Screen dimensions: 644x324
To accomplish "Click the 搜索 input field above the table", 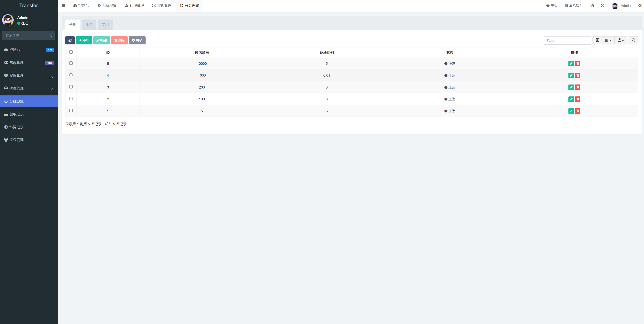I will (567, 40).
